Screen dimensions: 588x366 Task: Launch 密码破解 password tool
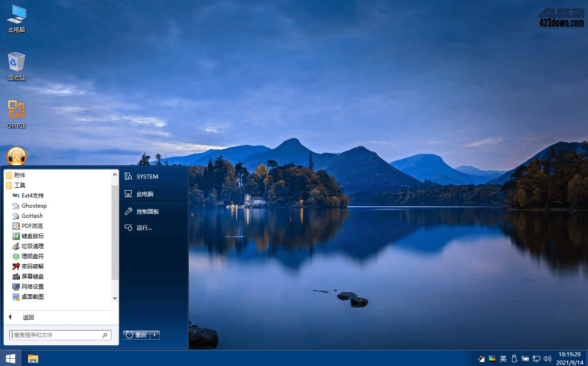(32, 267)
